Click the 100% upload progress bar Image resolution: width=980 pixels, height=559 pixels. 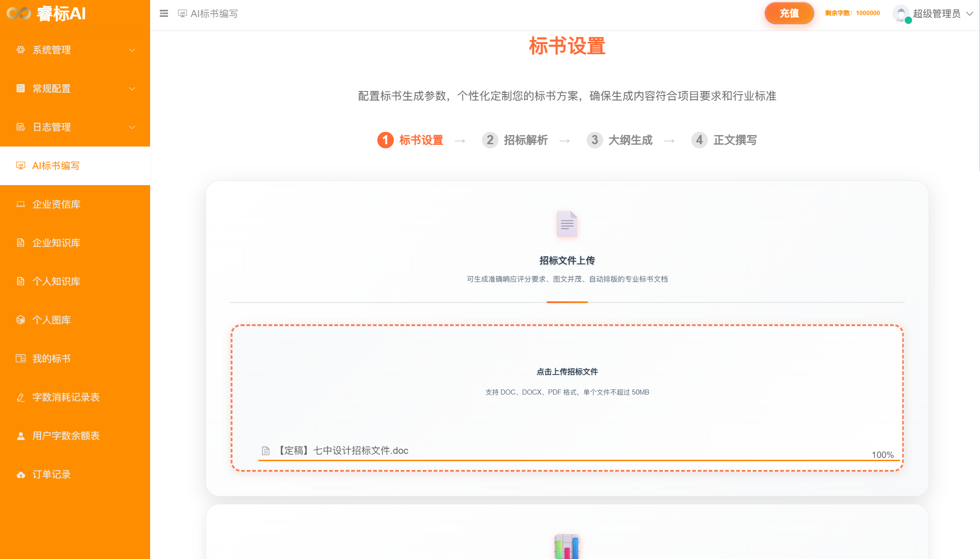[x=578, y=460]
